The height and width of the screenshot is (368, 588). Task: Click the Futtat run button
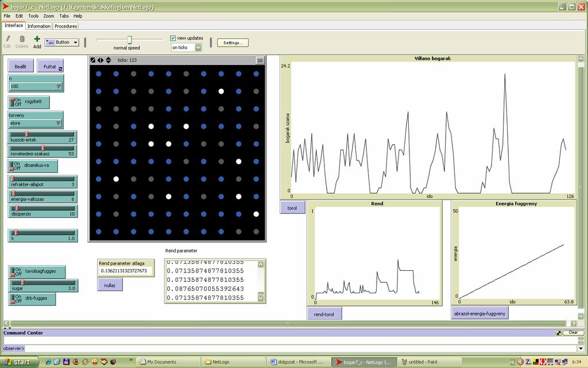click(x=50, y=66)
